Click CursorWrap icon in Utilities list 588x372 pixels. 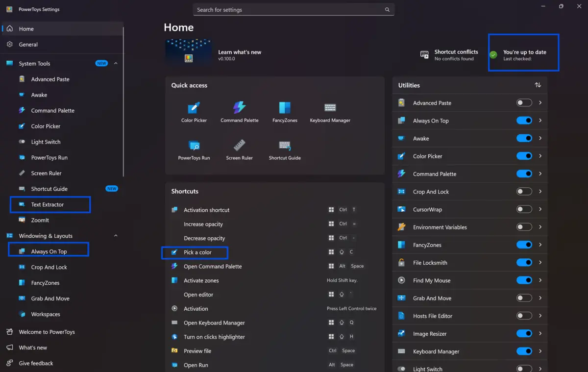[401, 209]
